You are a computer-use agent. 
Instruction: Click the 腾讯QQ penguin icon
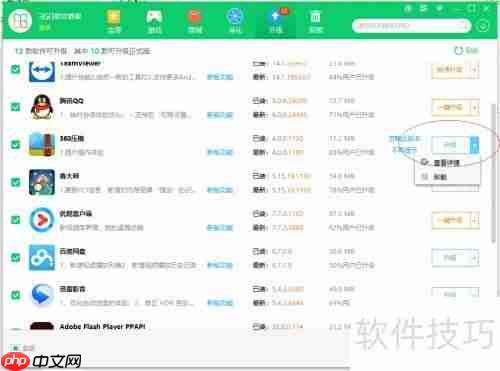point(42,107)
